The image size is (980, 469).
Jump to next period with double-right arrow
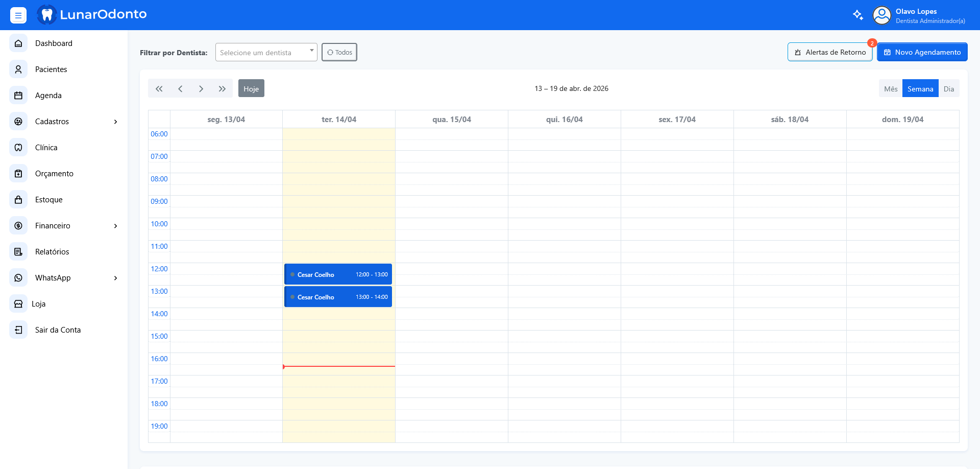222,89
